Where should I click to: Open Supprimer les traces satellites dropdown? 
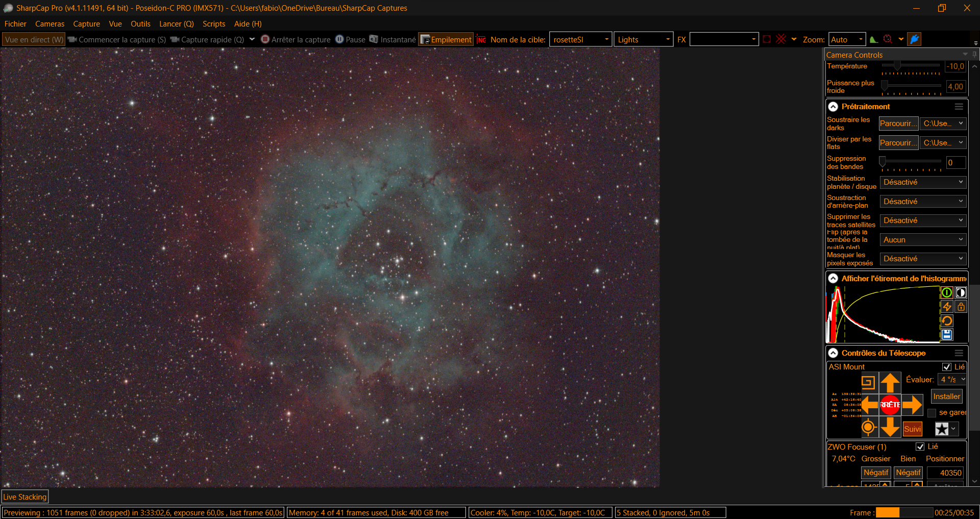click(923, 220)
